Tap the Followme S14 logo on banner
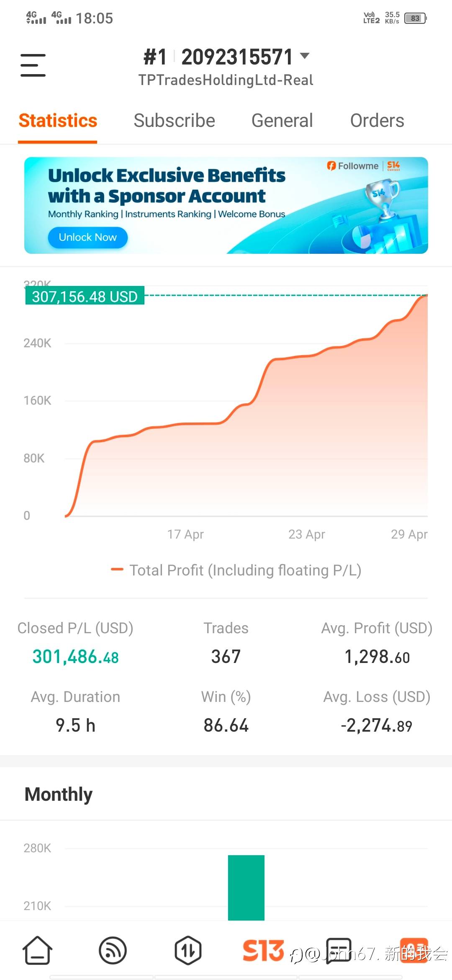 [x=363, y=166]
